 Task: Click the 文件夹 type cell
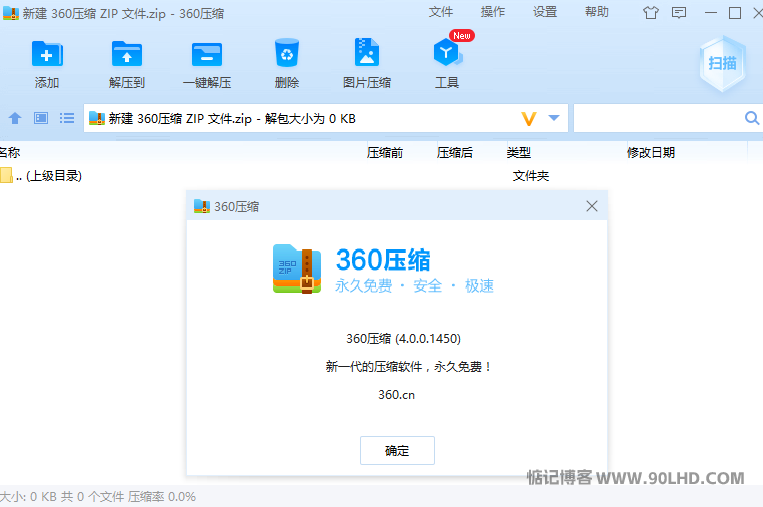(x=530, y=176)
